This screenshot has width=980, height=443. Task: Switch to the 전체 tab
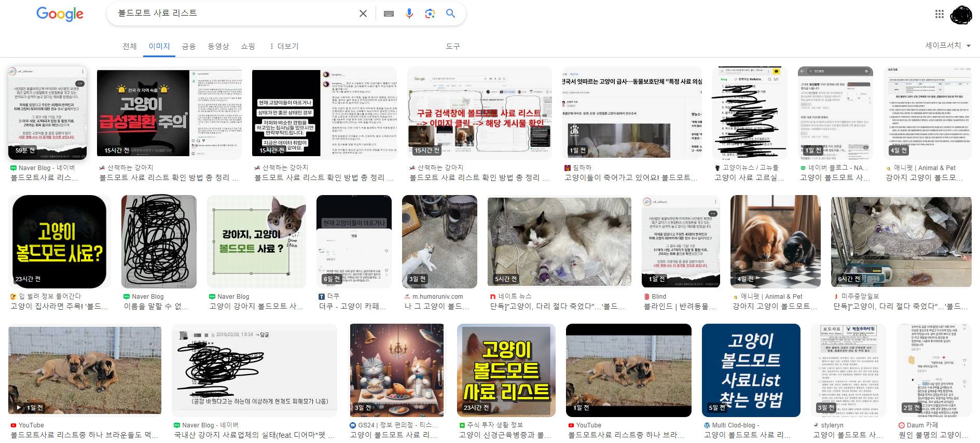(x=130, y=46)
